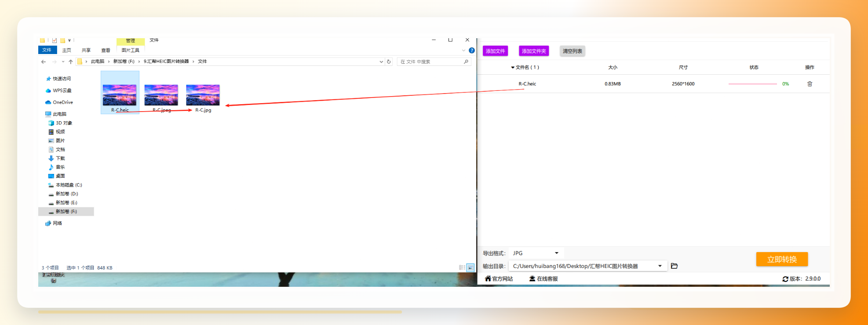Screen dimensions: 868x325
Task: Click the R-C.heic progress bar
Action: [752, 84]
